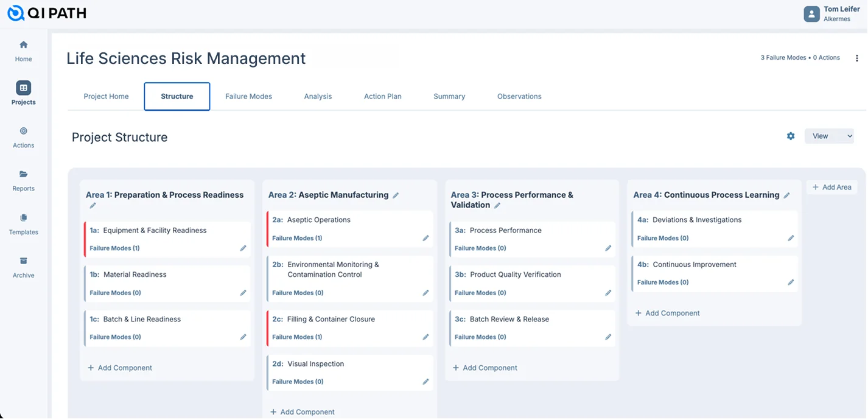Edit component 3b Product Quality Verification

pyautogui.click(x=608, y=293)
